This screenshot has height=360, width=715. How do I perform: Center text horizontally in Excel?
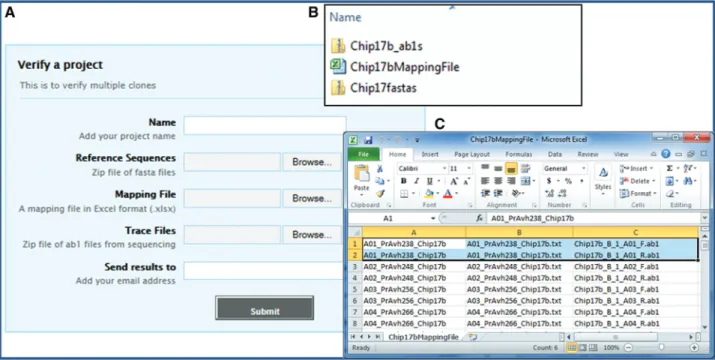pos(498,181)
